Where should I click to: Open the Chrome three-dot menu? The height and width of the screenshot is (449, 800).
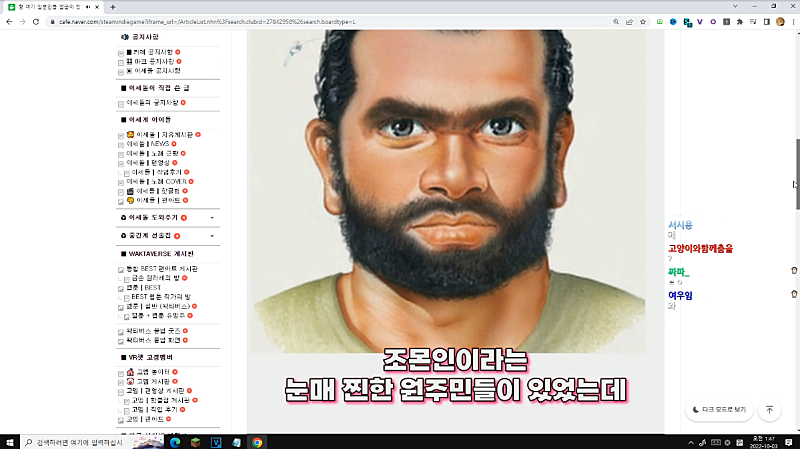(x=793, y=22)
